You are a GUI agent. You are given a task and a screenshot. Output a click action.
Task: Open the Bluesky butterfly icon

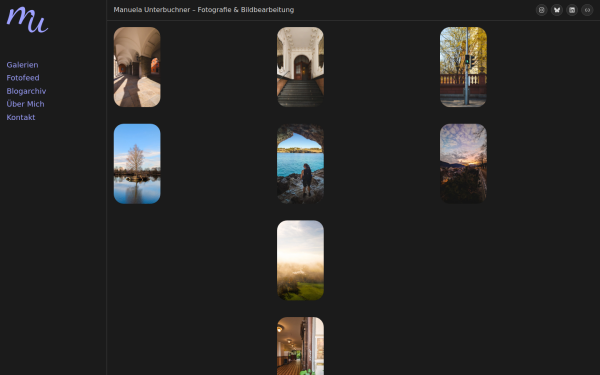[x=557, y=10]
